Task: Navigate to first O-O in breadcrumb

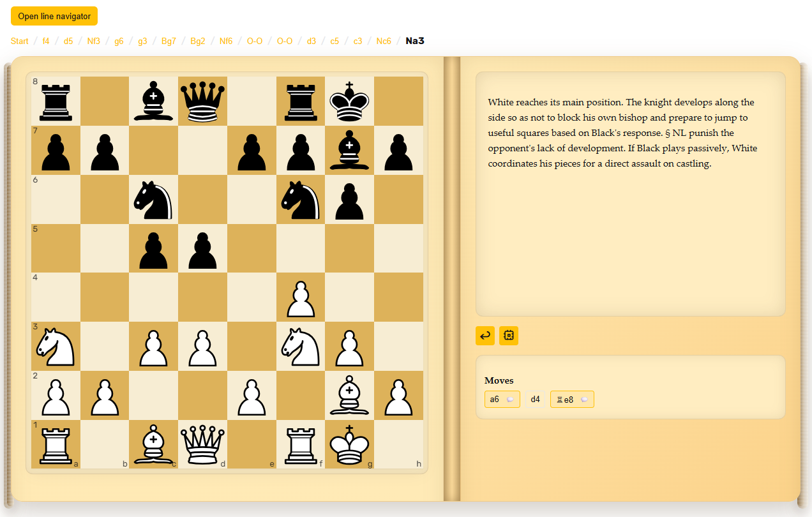Action: (x=255, y=41)
